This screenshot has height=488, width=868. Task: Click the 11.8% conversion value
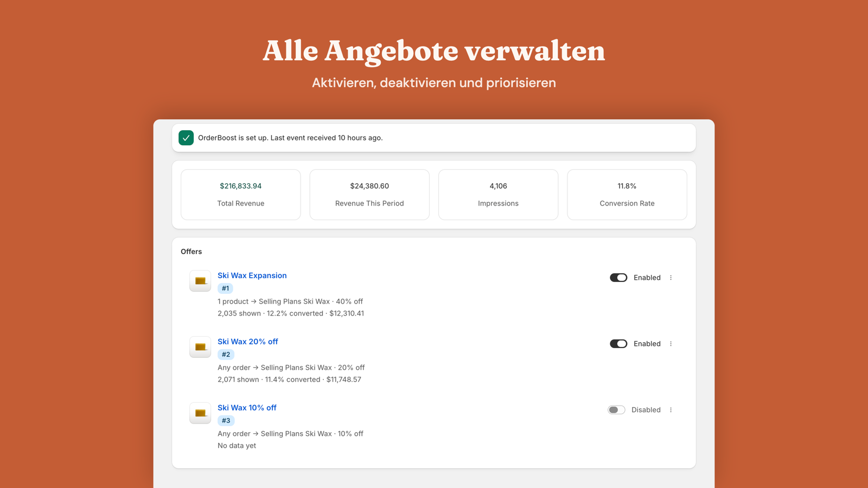pos(627,186)
